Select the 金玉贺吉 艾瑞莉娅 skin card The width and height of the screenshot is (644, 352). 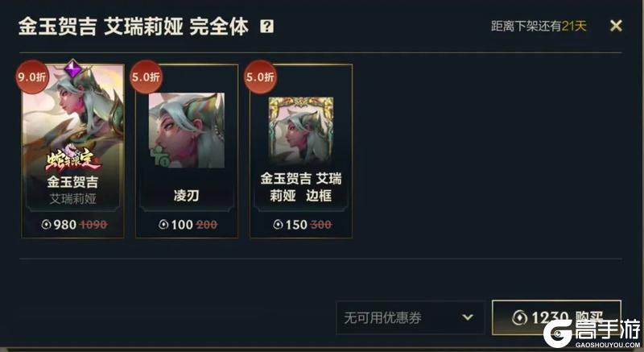72,151
